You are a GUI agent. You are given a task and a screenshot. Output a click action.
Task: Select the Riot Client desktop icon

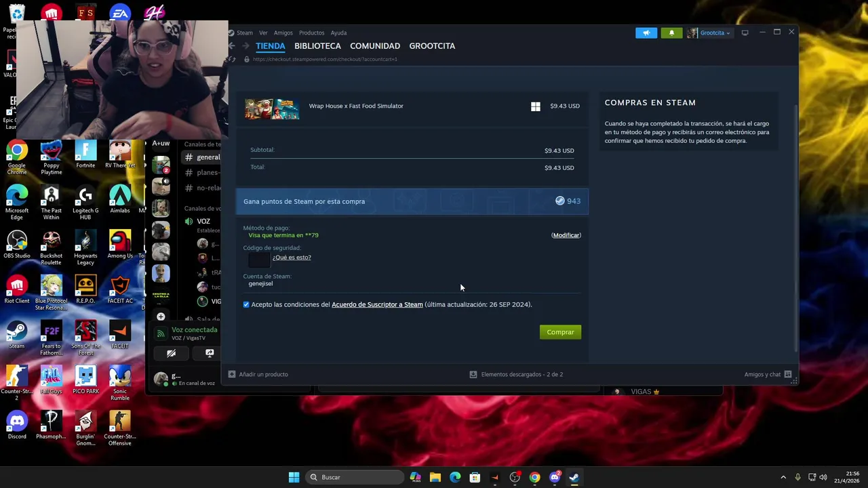tap(17, 290)
